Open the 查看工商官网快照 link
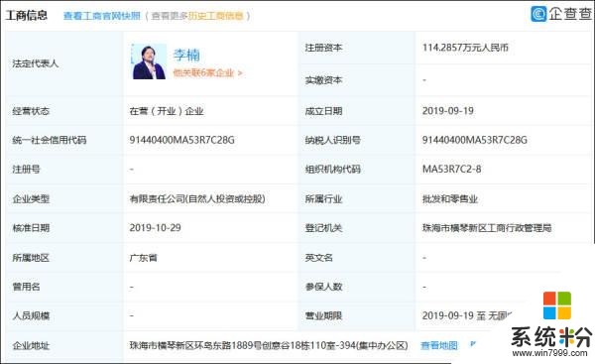 [101, 16]
